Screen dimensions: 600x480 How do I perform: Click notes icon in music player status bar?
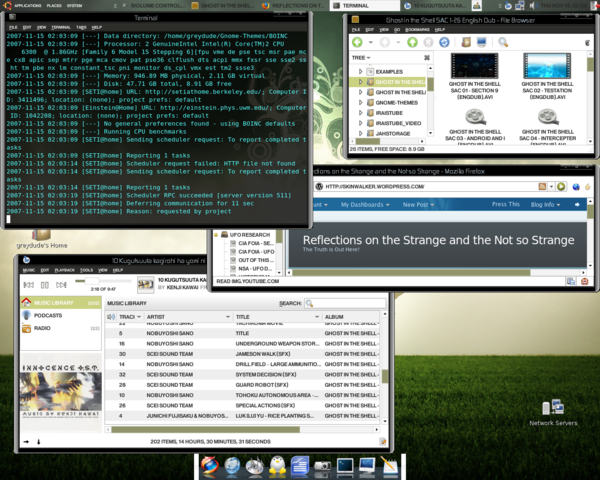tap(382, 442)
